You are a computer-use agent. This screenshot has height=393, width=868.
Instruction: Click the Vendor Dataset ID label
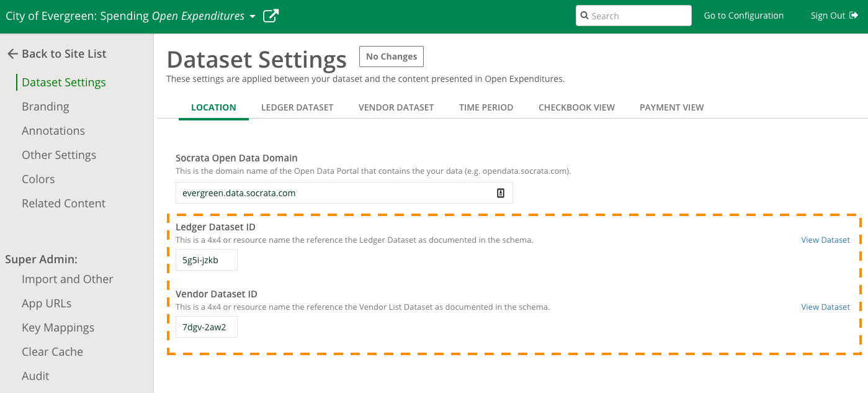pos(216,294)
